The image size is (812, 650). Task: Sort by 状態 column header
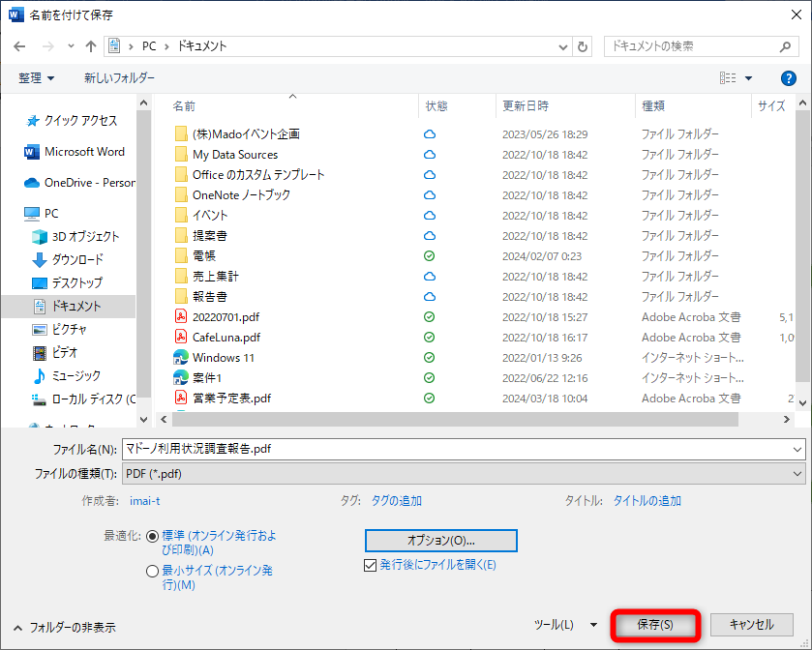436,106
